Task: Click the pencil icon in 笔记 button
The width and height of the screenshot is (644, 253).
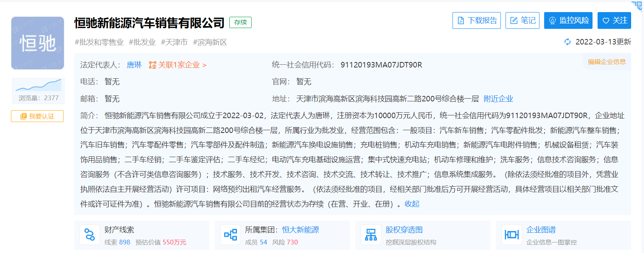Action: pyautogui.click(x=514, y=21)
